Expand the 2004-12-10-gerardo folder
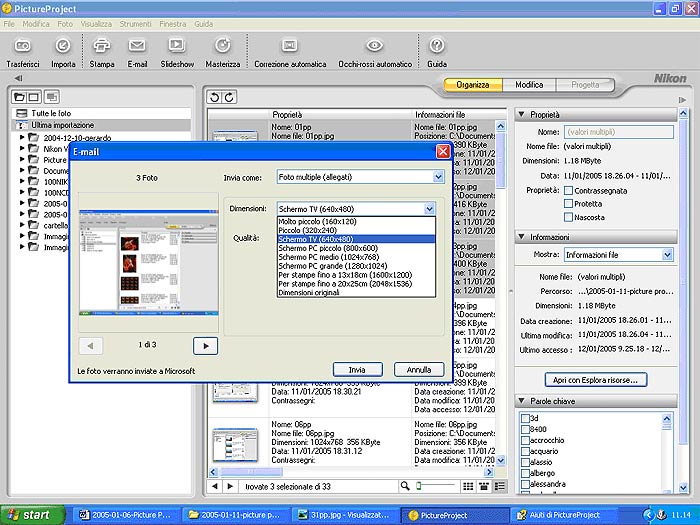This screenshot has width=700, height=525. (22, 138)
